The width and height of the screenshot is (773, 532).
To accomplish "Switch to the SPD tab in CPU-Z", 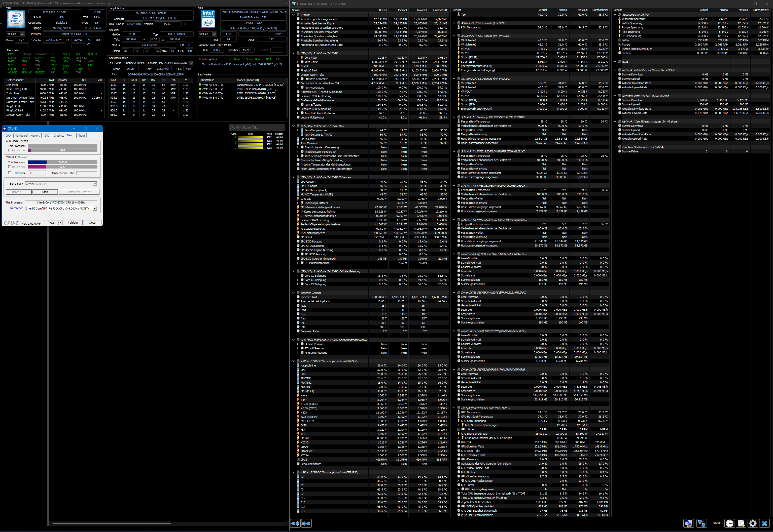I will tap(47, 135).
